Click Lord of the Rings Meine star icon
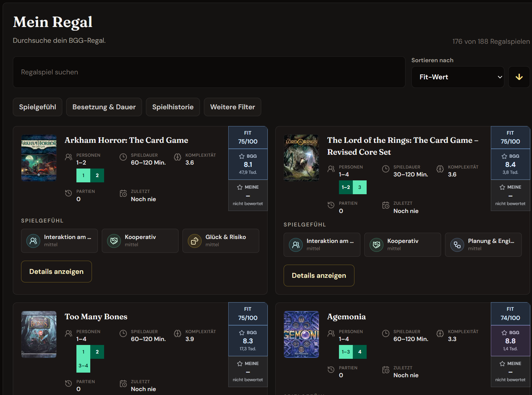 point(502,187)
